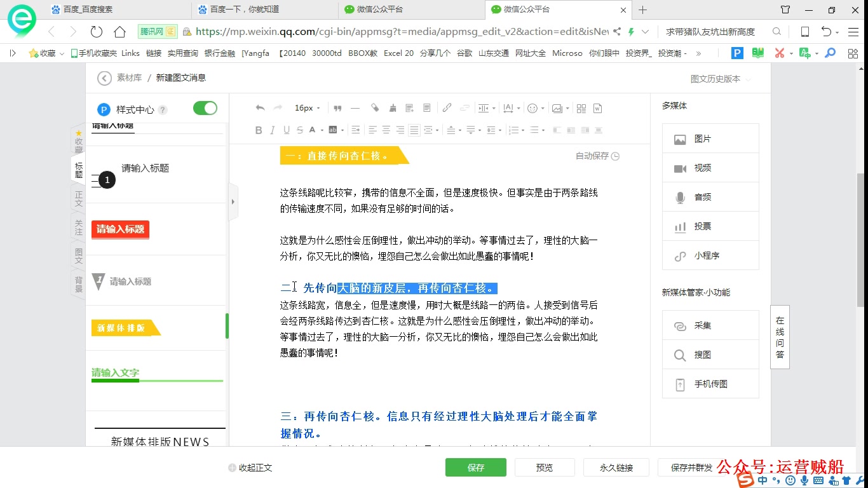Toggle the 样式中心 switch off

click(x=205, y=108)
